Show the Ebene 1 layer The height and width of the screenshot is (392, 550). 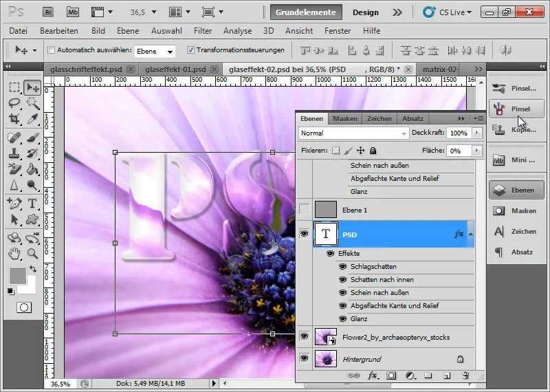305,210
